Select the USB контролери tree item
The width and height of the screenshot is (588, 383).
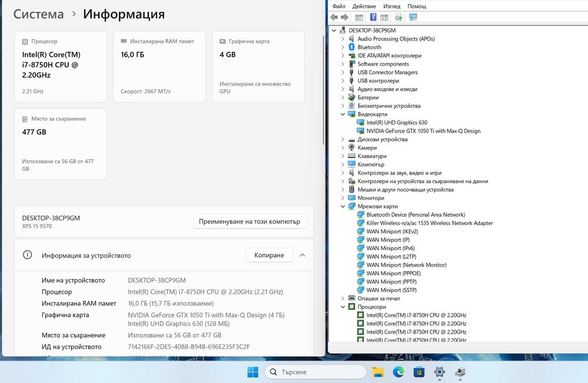(x=378, y=80)
